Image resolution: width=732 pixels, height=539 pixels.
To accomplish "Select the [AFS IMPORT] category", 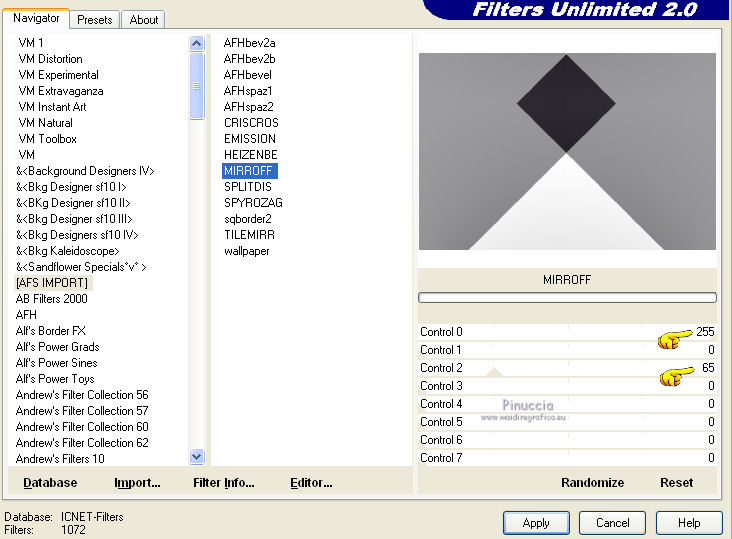I will pyautogui.click(x=52, y=283).
